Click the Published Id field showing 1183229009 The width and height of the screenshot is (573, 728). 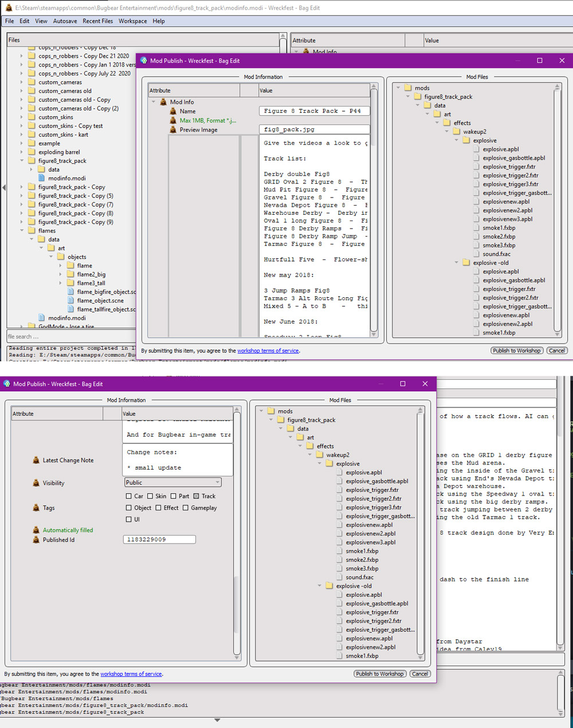(159, 540)
